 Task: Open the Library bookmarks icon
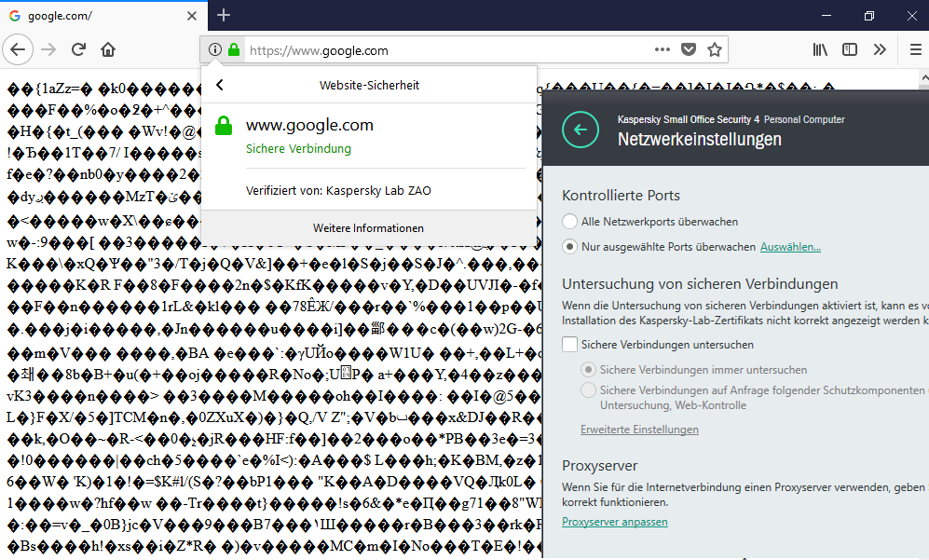(820, 49)
